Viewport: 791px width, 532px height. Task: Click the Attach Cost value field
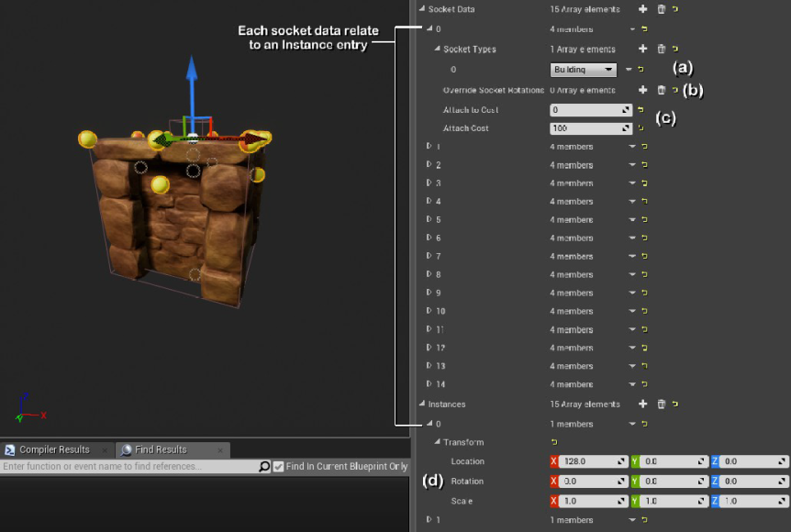coord(587,128)
